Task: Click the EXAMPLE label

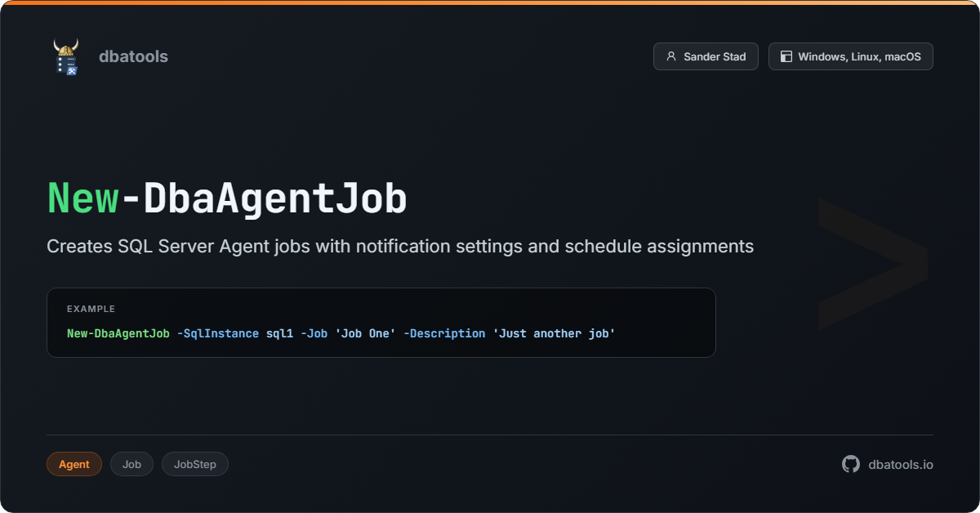Action: click(91, 309)
